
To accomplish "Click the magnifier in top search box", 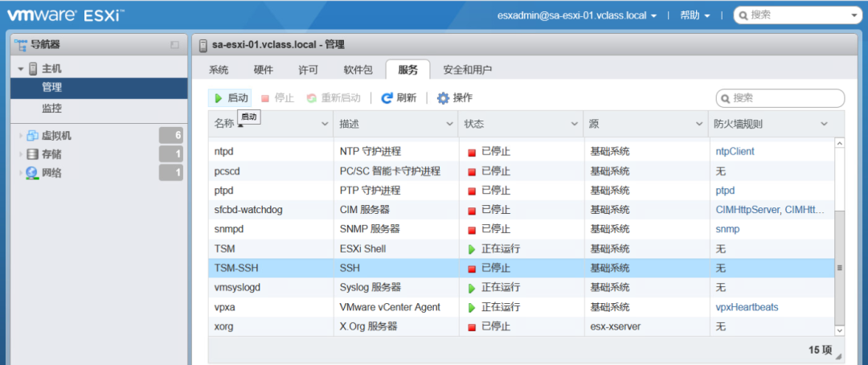I will [743, 15].
